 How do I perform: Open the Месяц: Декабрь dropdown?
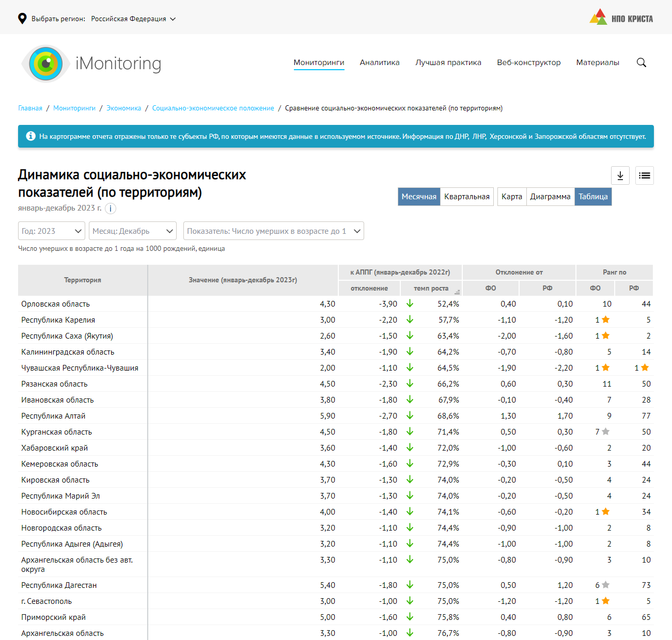[x=133, y=231]
